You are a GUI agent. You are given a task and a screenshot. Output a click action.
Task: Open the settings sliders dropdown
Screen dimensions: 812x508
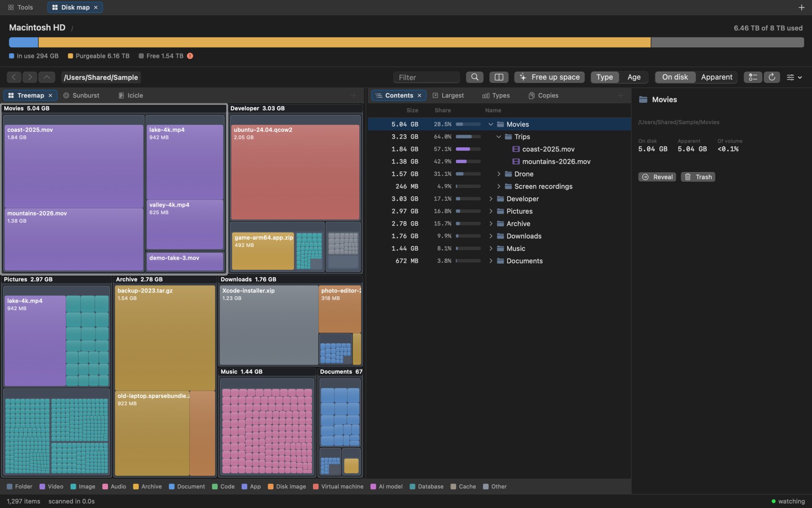(794, 77)
